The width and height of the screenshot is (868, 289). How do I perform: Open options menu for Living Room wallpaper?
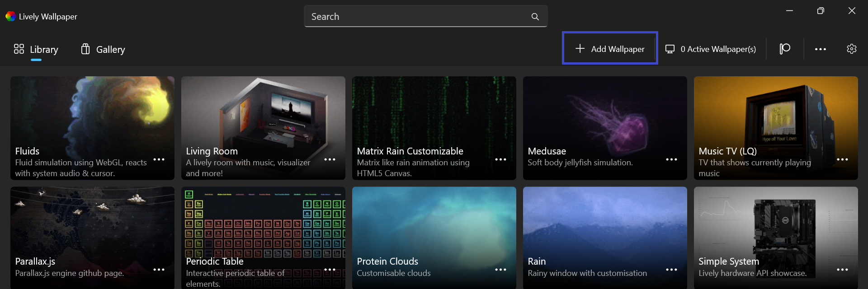click(330, 159)
